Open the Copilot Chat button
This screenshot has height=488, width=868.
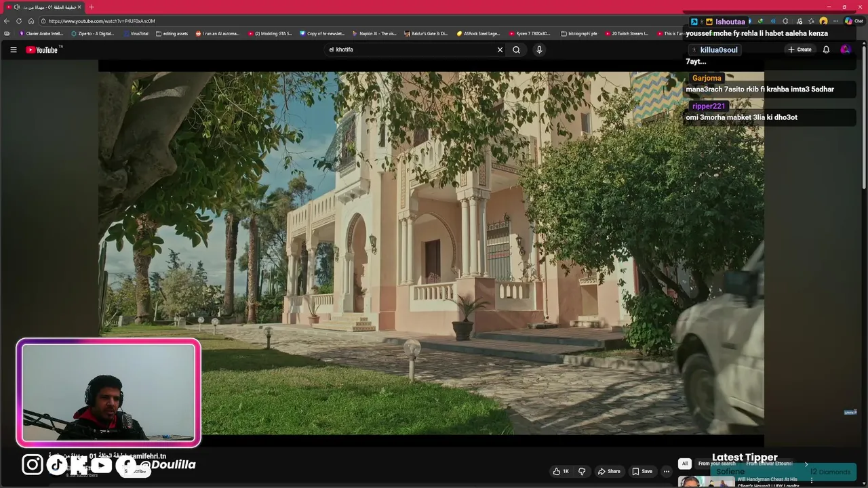click(853, 21)
